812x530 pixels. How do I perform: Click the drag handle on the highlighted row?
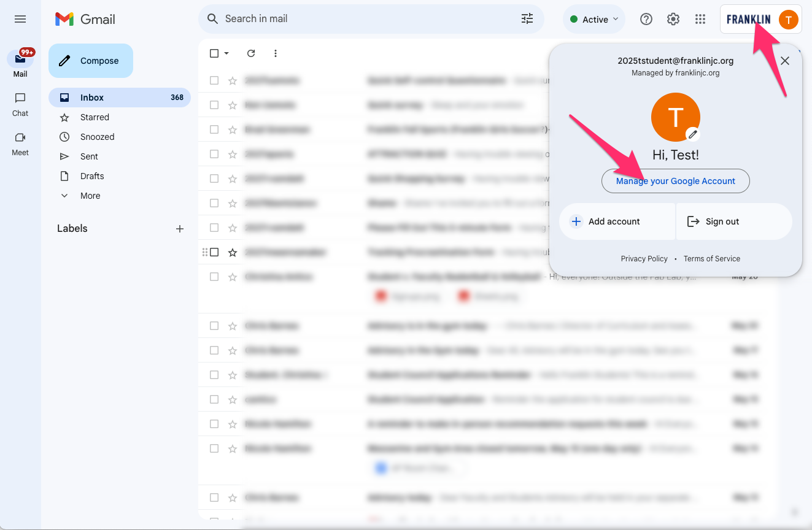(204, 252)
